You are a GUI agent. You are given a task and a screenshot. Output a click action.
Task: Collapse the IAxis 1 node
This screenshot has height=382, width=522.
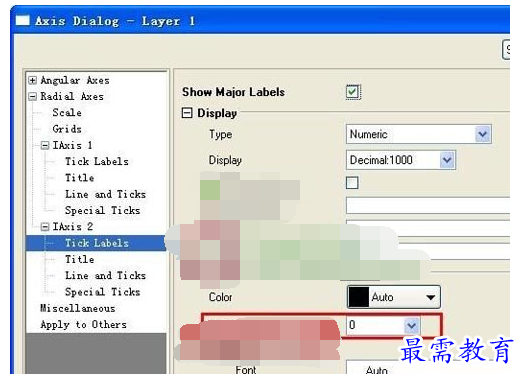pyautogui.click(x=45, y=146)
